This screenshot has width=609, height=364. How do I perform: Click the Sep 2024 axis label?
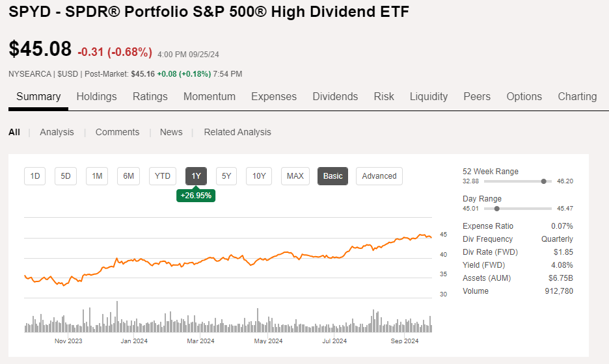404,341
